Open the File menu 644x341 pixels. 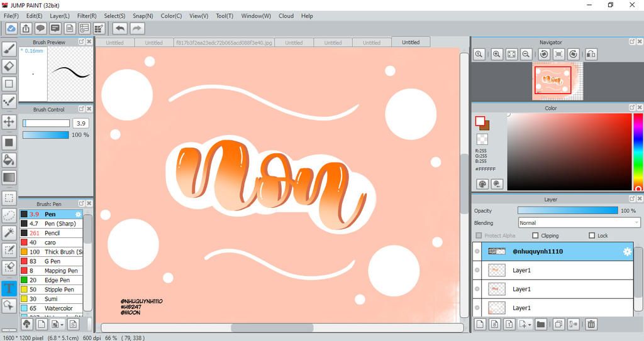pos(11,16)
